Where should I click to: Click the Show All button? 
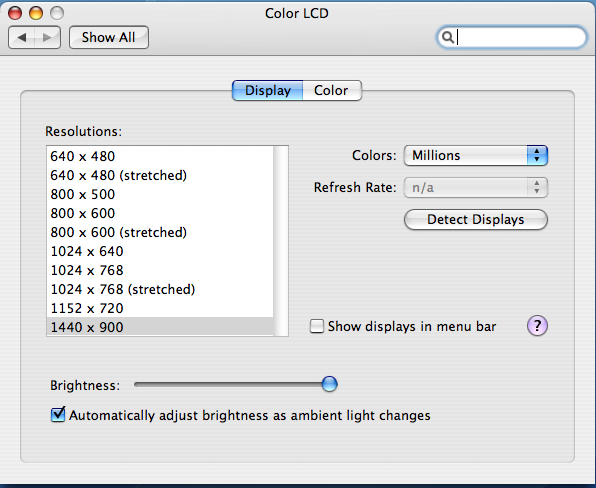point(109,37)
